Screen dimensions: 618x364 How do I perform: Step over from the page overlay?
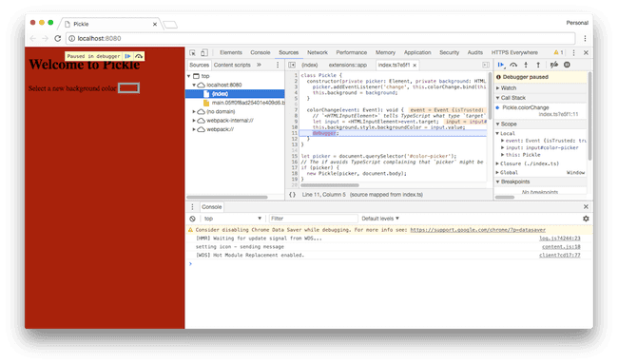point(139,56)
